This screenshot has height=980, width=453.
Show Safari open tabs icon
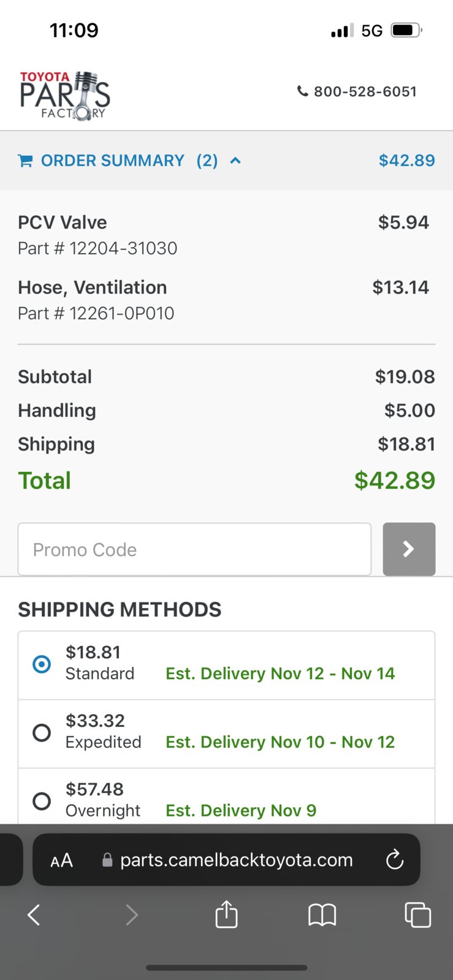tap(417, 915)
